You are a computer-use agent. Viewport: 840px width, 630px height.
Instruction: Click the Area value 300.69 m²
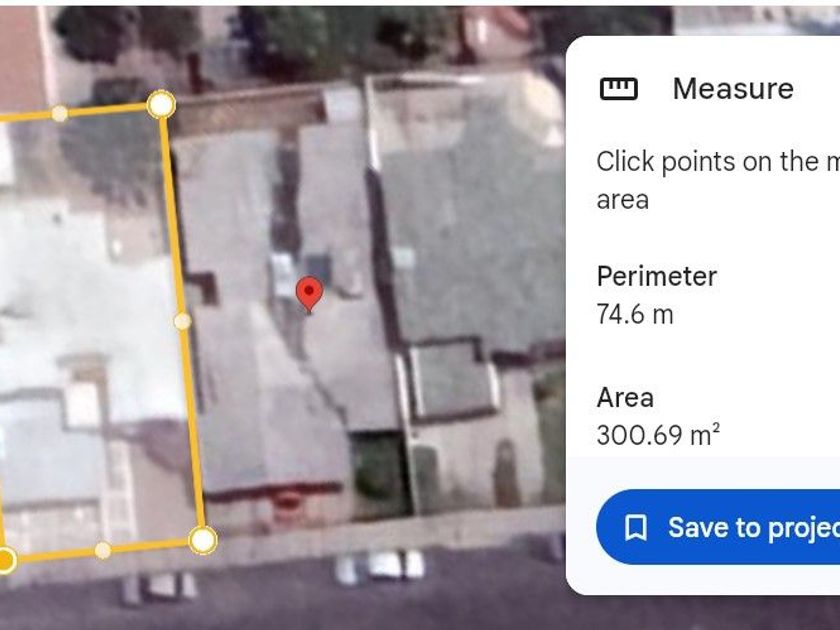(658, 434)
